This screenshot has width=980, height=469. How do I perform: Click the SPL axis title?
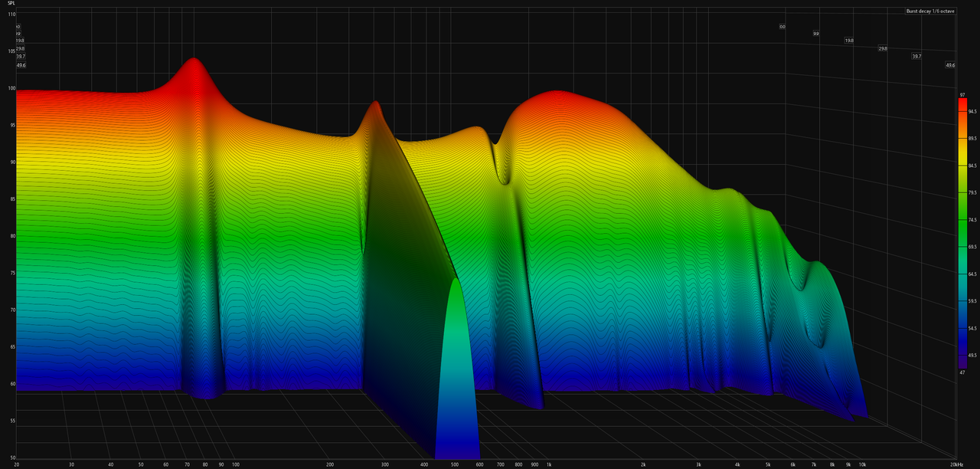click(11, 4)
